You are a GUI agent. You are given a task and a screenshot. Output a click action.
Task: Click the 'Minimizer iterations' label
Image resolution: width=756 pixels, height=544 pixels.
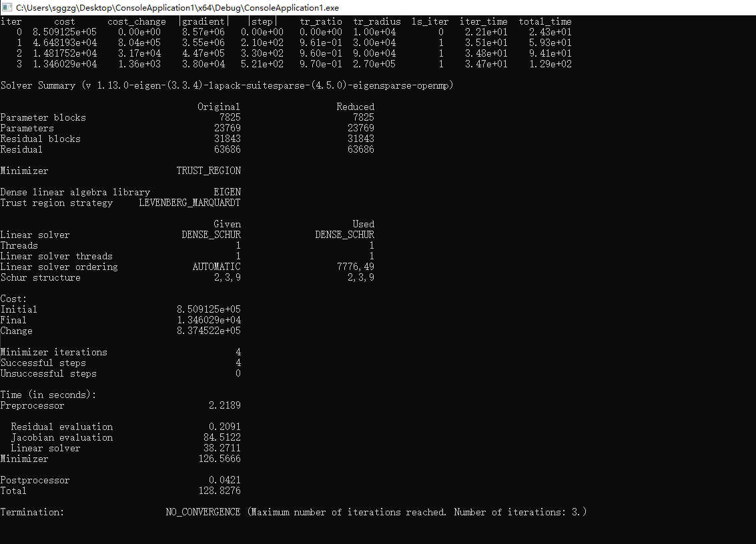pyautogui.click(x=53, y=352)
